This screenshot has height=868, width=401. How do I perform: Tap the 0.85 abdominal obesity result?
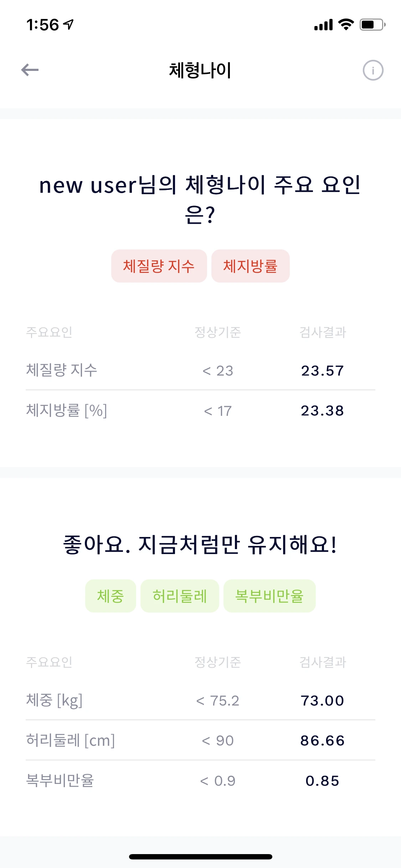tap(322, 781)
